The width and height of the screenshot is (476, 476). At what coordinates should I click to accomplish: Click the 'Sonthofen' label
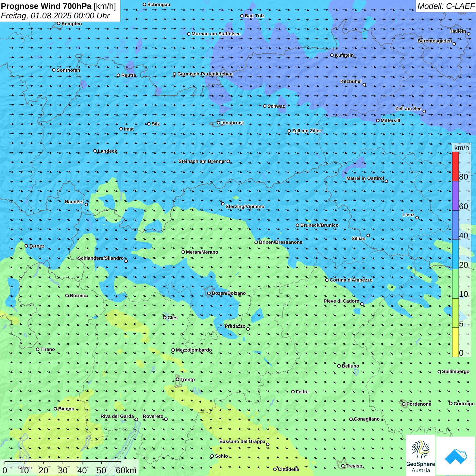68,70
